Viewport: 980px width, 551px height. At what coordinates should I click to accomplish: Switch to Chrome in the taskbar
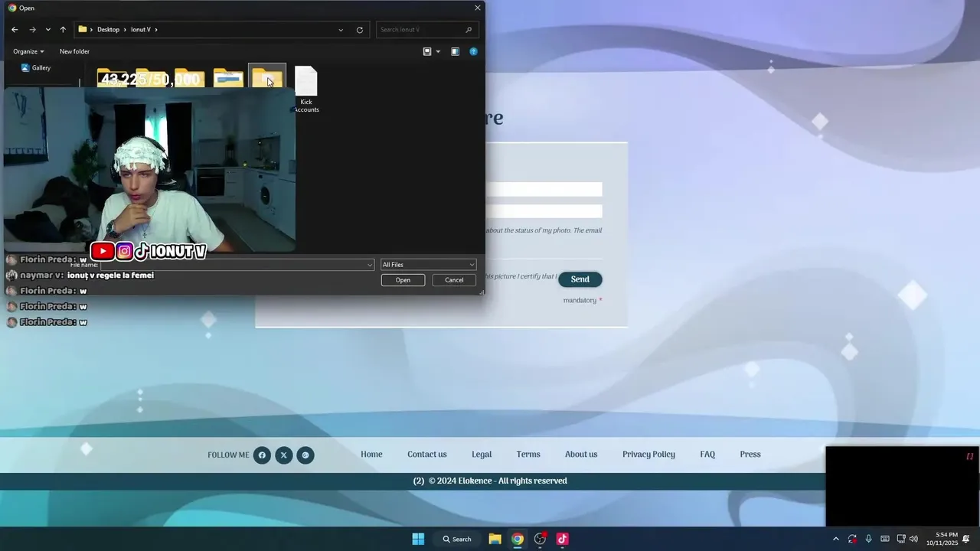point(518,539)
